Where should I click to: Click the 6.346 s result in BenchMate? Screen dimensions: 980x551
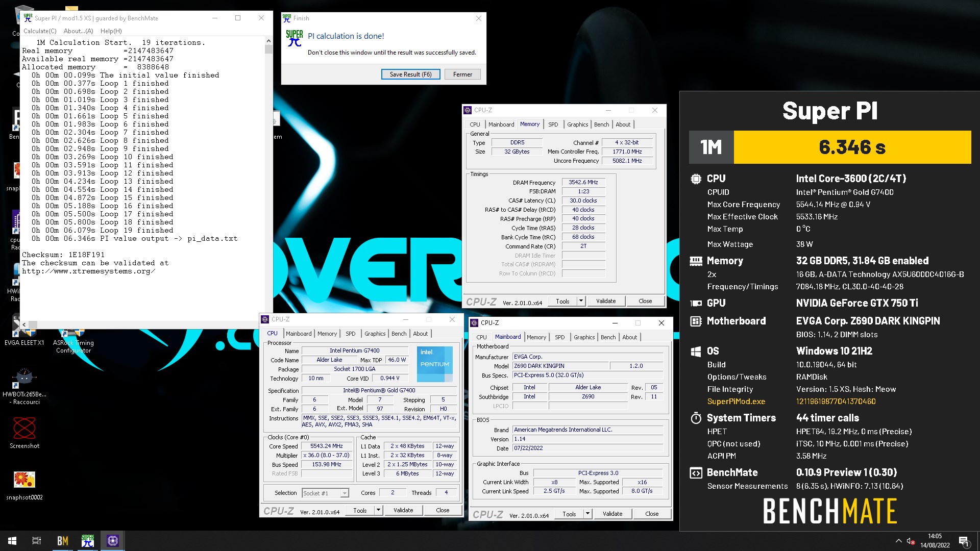tap(852, 147)
